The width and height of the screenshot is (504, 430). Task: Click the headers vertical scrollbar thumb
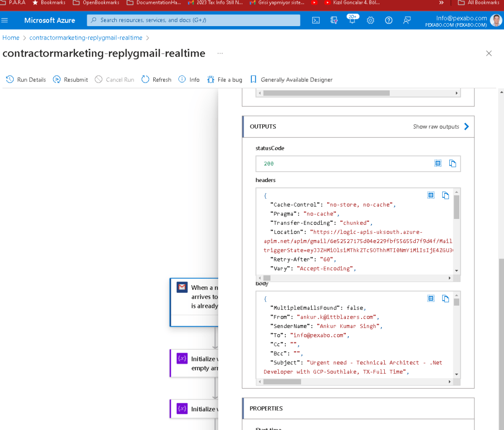[x=456, y=207]
